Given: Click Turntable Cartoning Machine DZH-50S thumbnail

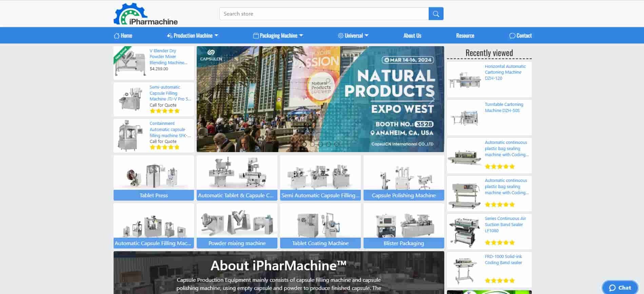Looking at the screenshot, I should point(465,118).
